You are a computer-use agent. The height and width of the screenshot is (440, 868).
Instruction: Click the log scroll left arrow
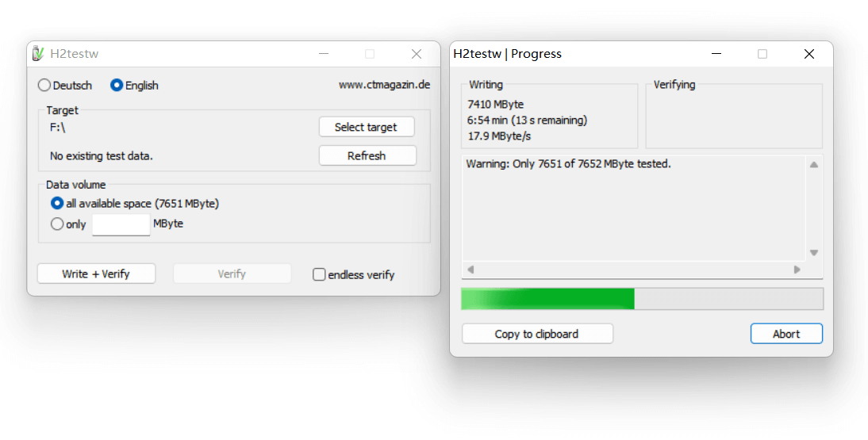[x=470, y=270]
